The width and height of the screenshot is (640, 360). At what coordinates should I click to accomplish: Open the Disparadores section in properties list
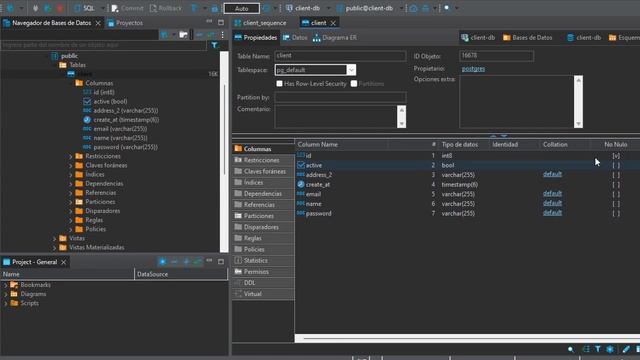[263, 227]
